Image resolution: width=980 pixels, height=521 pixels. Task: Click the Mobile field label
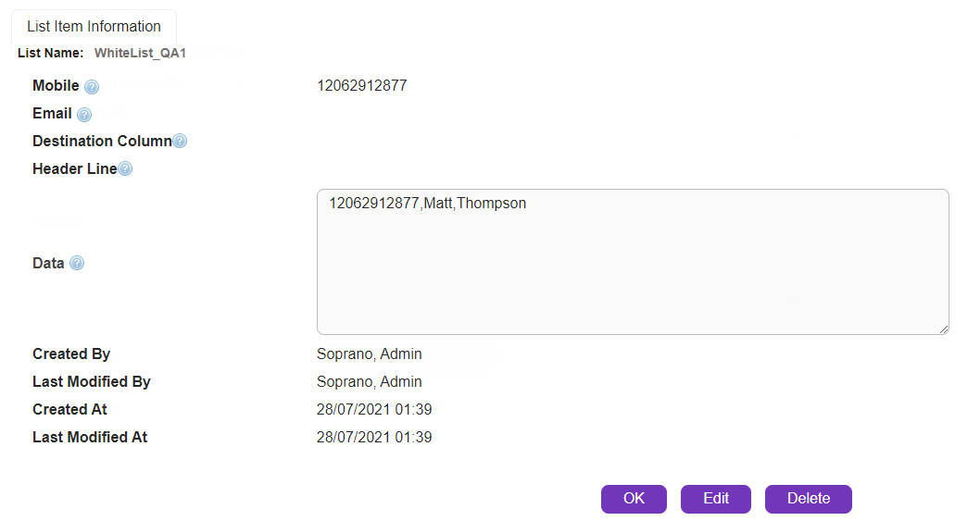(x=56, y=86)
